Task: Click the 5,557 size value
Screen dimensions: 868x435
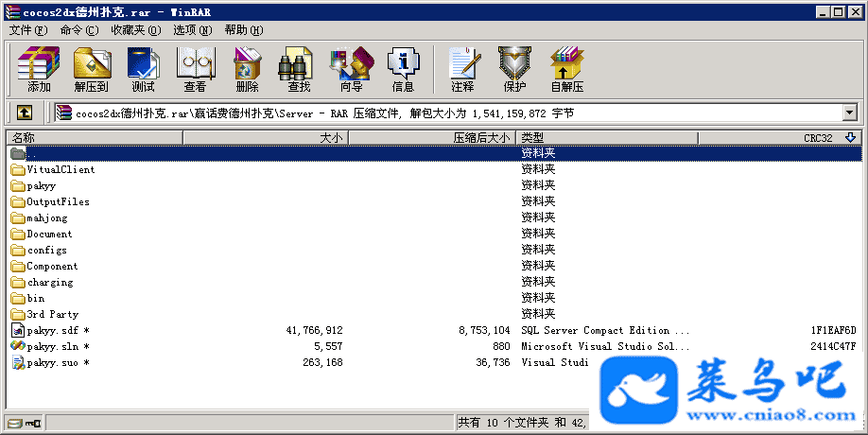Action: pos(328,346)
